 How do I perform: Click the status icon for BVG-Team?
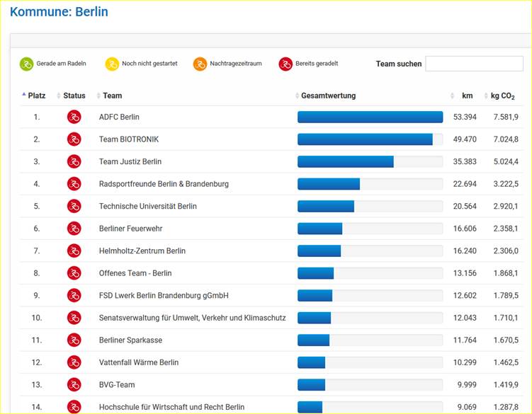click(74, 385)
